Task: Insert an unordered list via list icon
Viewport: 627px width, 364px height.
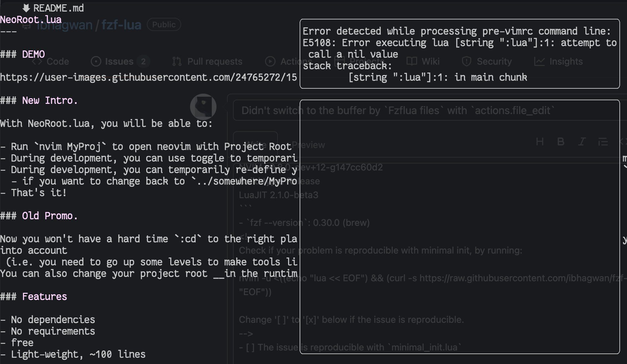Action: coord(603,142)
